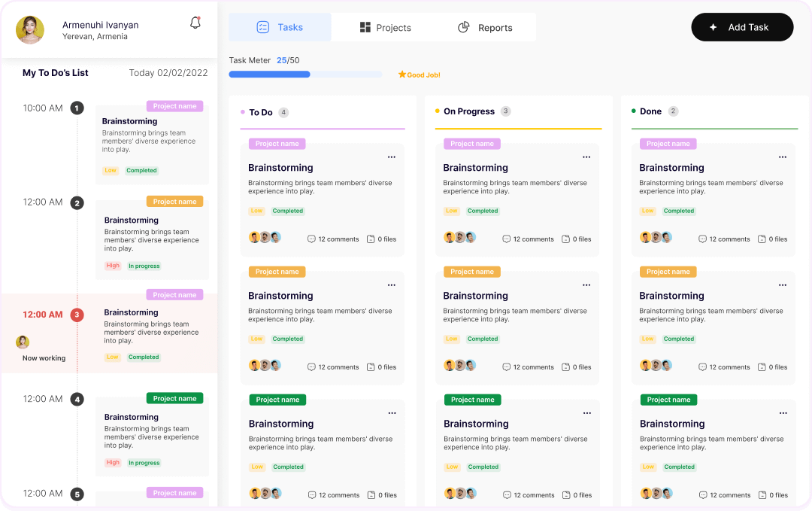Click the Reports pie chart icon

tap(464, 28)
